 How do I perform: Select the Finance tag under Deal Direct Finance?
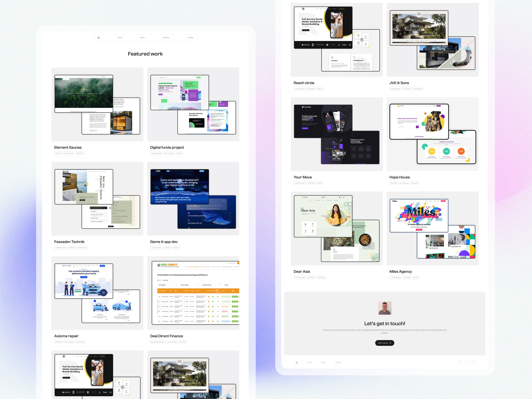[183, 342]
